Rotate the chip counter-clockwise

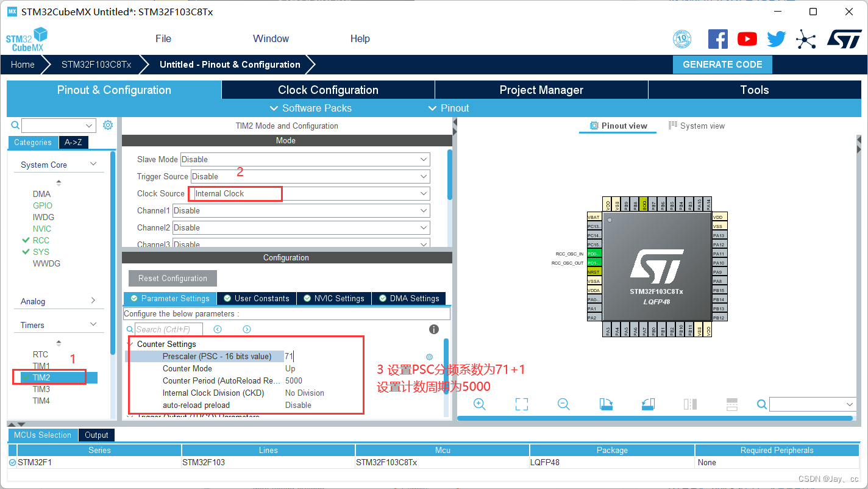click(648, 404)
